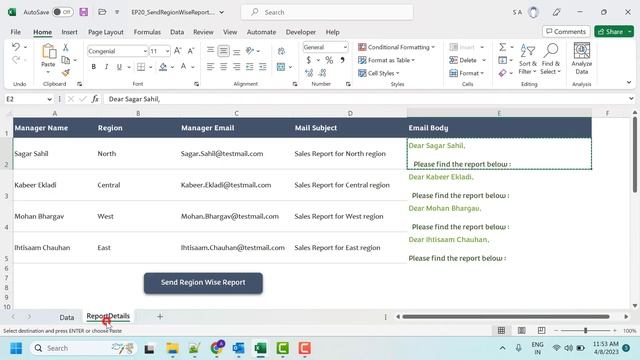
Task: Expand Format as Table menu
Action: (x=386, y=60)
